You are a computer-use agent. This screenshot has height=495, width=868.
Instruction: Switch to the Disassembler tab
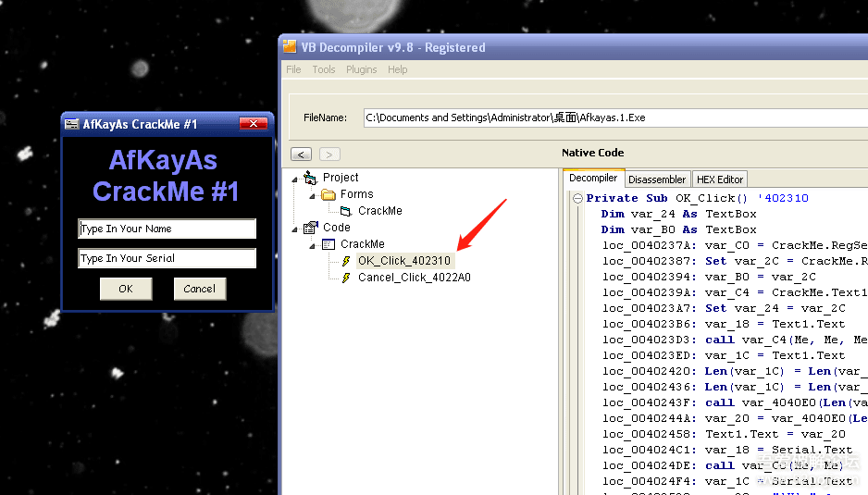click(657, 179)
